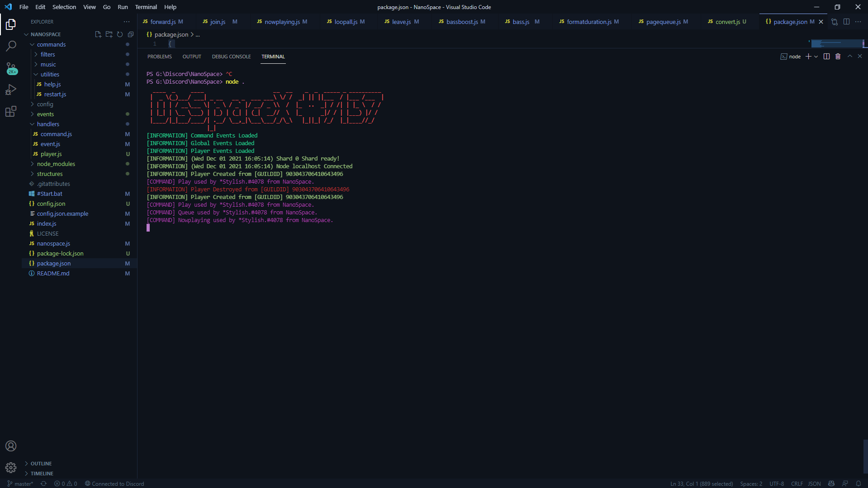Change line ending via CRLF
Screen dimensions: 868x488
(x=797, y=483)
